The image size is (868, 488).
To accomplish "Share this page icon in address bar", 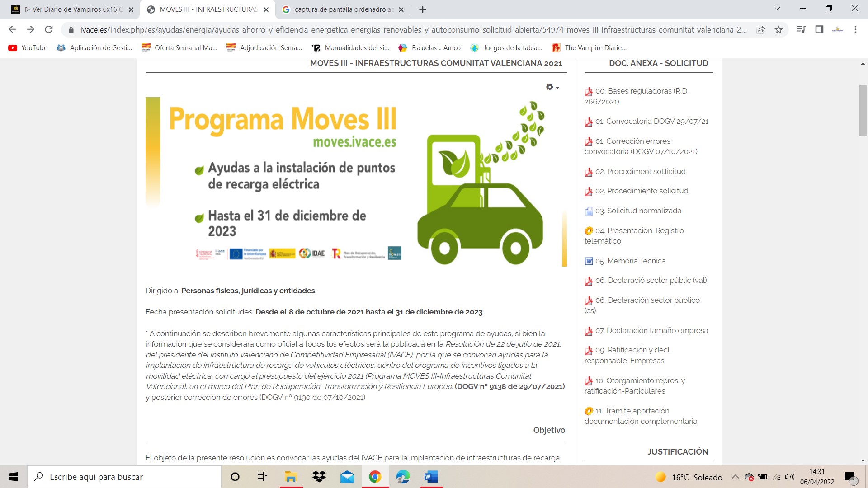I will coord(760,30).
